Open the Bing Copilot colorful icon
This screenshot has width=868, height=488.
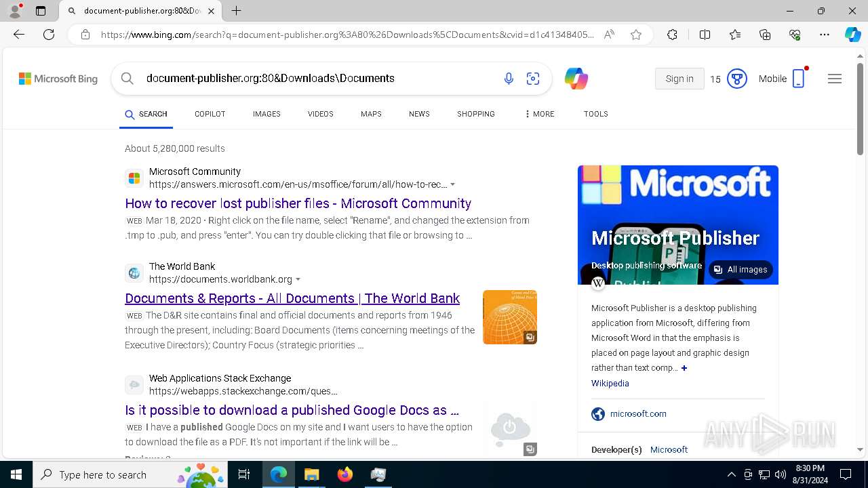tap(576, 79)
